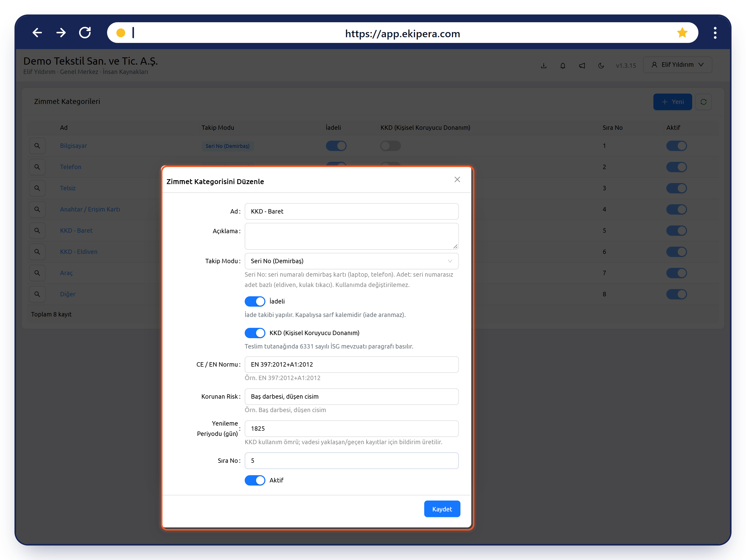Click the announcements megaphone icon
Image resolution: width=746 pixels, height=560 pixels.
pos(582,65)
